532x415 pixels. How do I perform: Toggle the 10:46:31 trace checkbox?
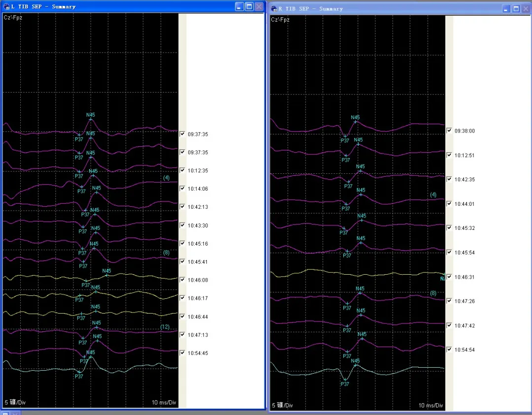(449, 277)
